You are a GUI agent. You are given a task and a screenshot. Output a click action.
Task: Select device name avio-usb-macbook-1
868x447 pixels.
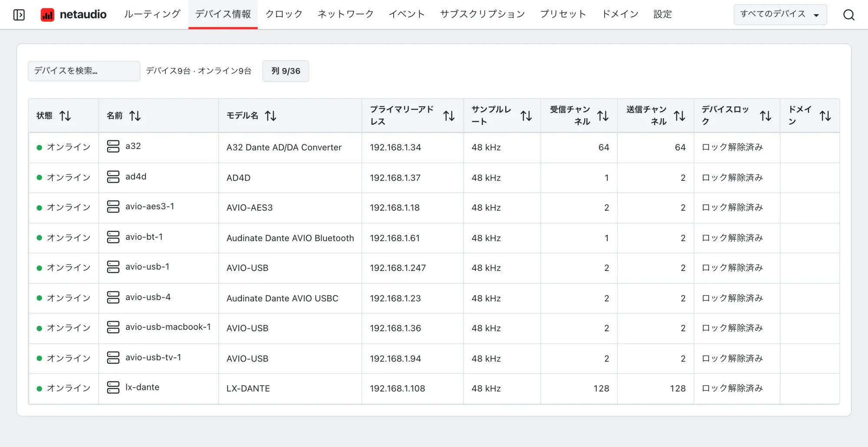point(168,327)
